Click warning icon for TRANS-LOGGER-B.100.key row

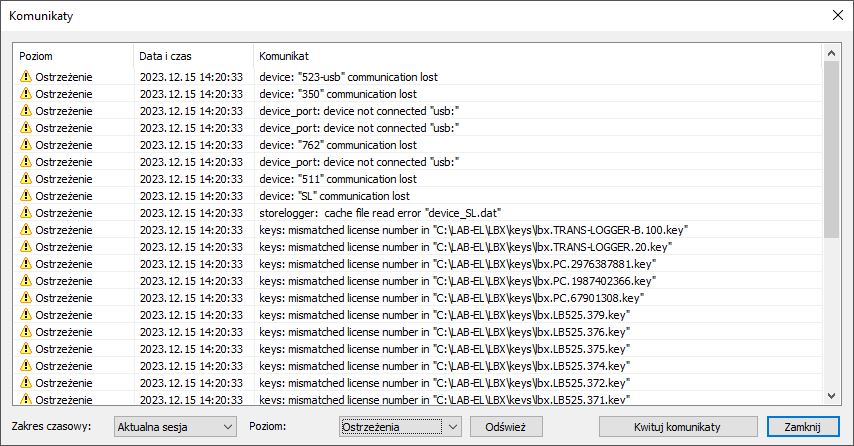click(x=26, y=229)
